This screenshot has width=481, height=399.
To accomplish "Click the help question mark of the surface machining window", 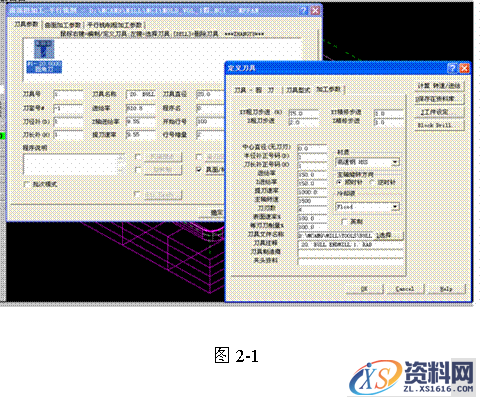I will pyautogui.click(x=303, y=10).
